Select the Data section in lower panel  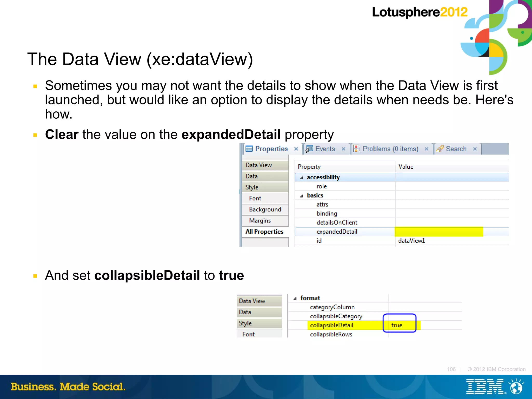pyautogui.click(x=259, y=312)
